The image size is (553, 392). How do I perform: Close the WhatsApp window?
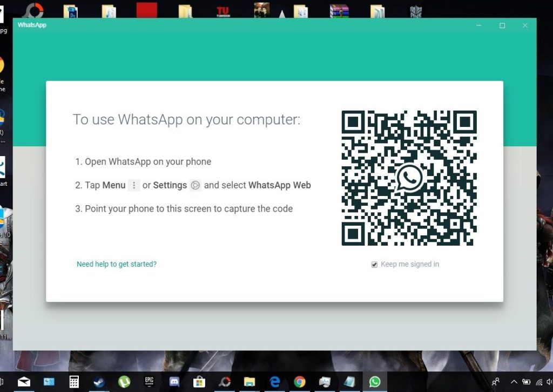pyautogui.click(x=525, y=25)
